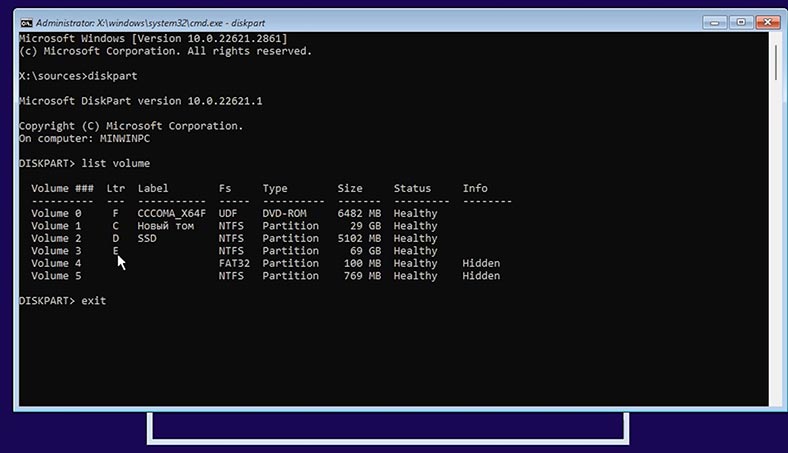Click the 'UDF' file system value

click(x=228, y=213)
